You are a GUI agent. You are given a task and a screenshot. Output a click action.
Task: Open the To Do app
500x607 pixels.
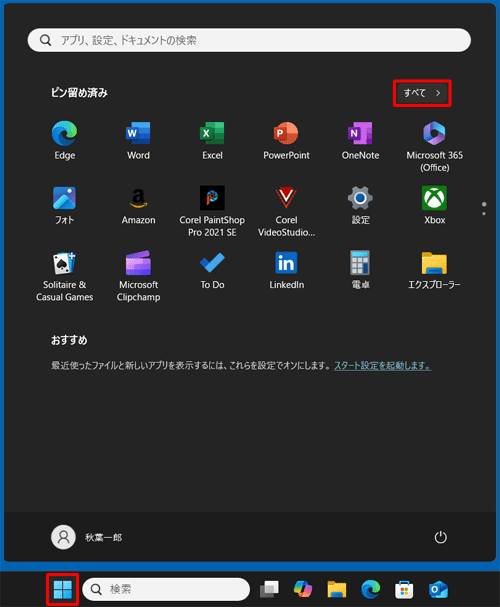click(212, 271)
